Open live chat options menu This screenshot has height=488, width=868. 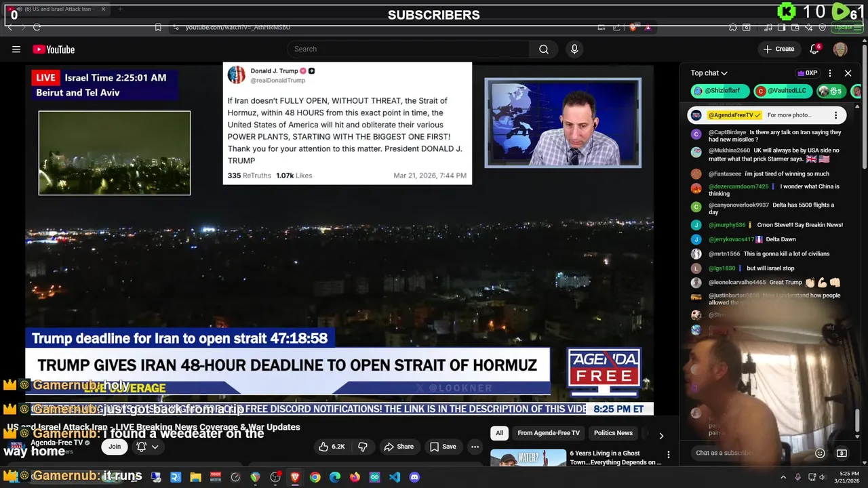[829, 73]
